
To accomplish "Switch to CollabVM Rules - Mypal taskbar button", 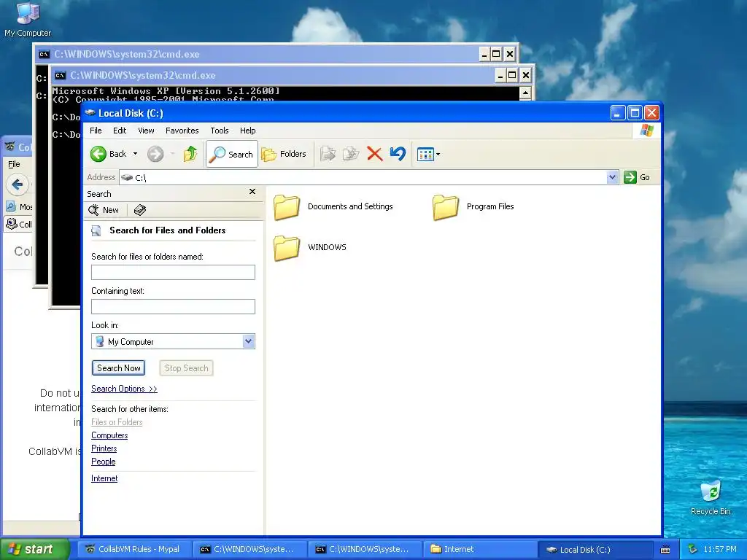I will [x=135, y=549].
